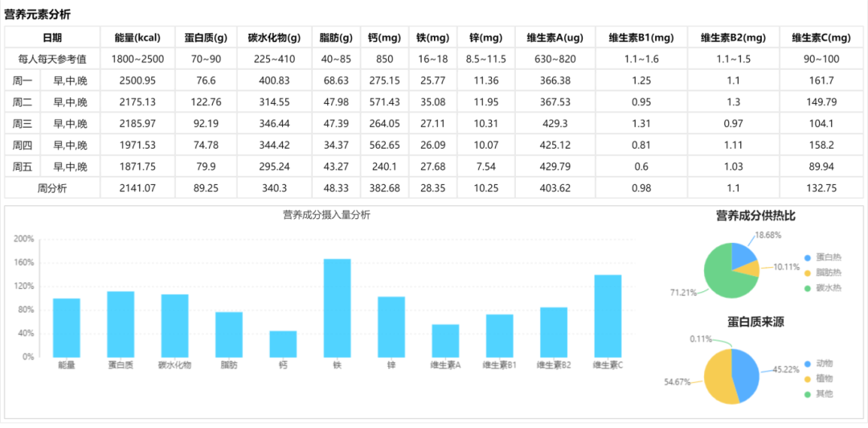Click the 脂肪热 yellow legend dot
The image size is (868, 428).
807,274
